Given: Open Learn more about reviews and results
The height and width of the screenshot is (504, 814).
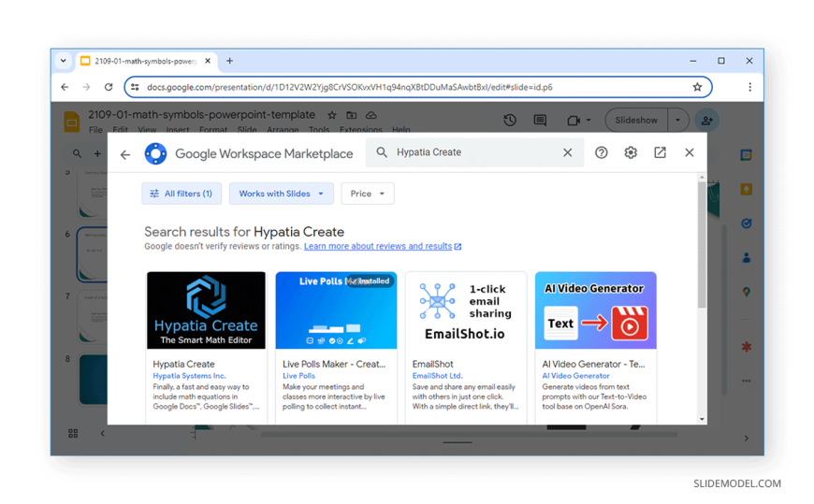Looking at the screenshot, I should 383,246.
